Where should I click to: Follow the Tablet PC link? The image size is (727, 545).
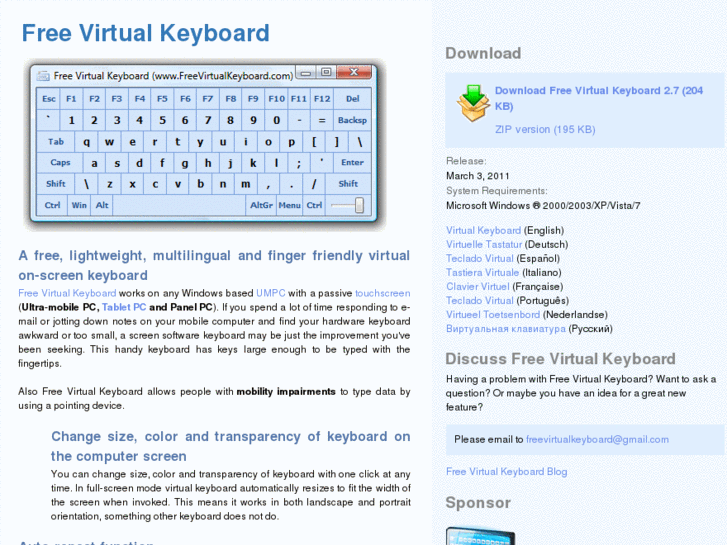click(124, 307)
